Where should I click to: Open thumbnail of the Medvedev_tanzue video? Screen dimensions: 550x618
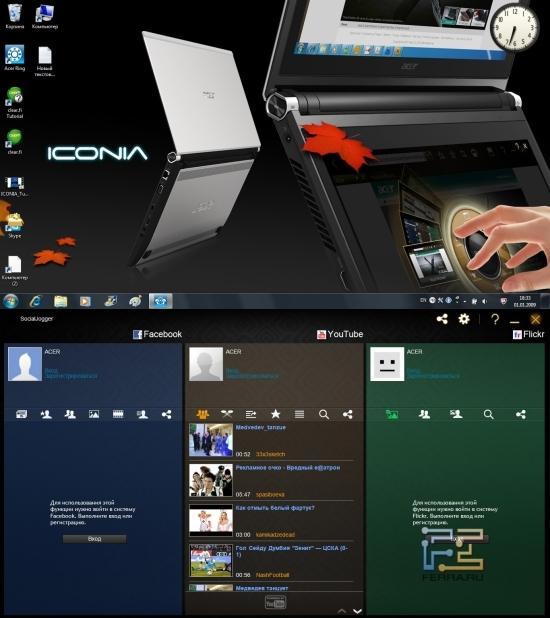point(211,440)
